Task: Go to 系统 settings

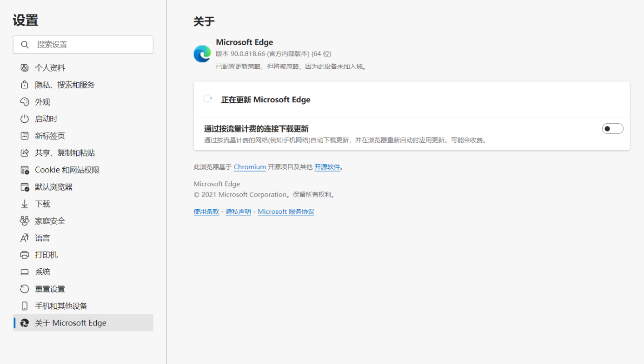Action: tap(83, 272)
